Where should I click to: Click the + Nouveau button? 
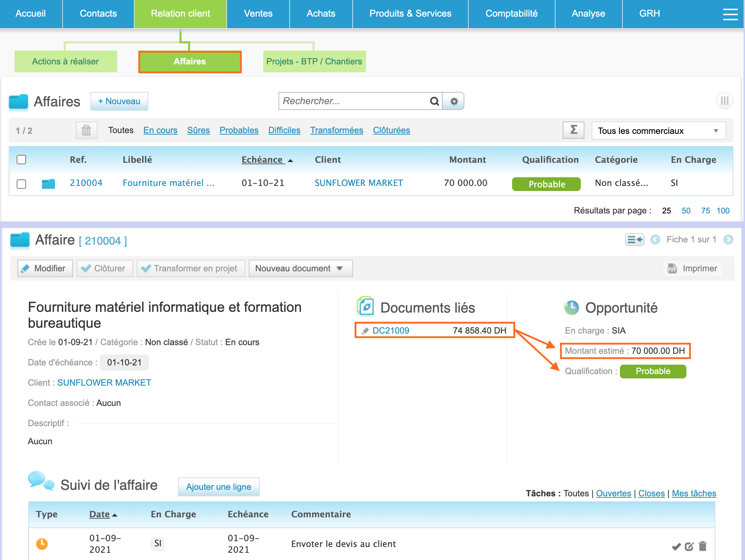point(119,101)
